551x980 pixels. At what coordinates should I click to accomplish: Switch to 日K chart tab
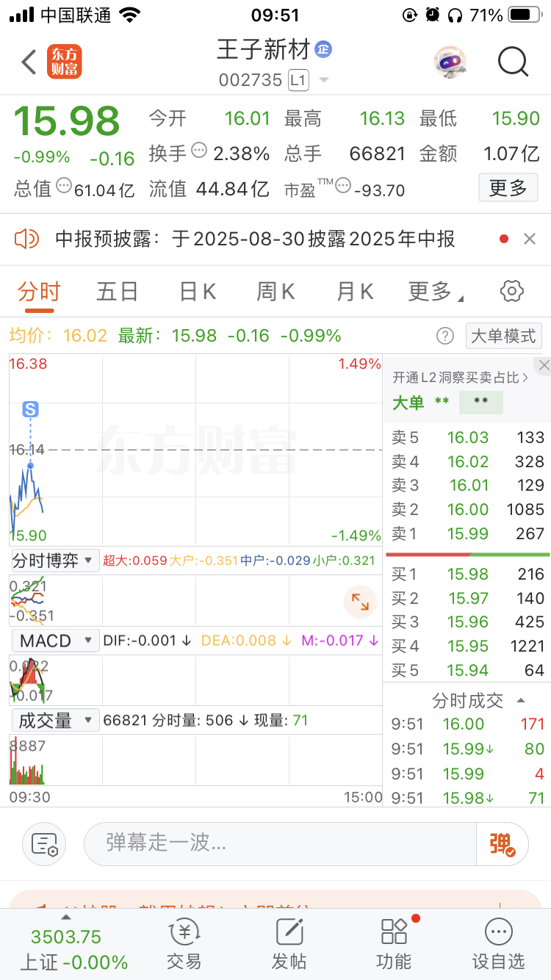point(198,292)
